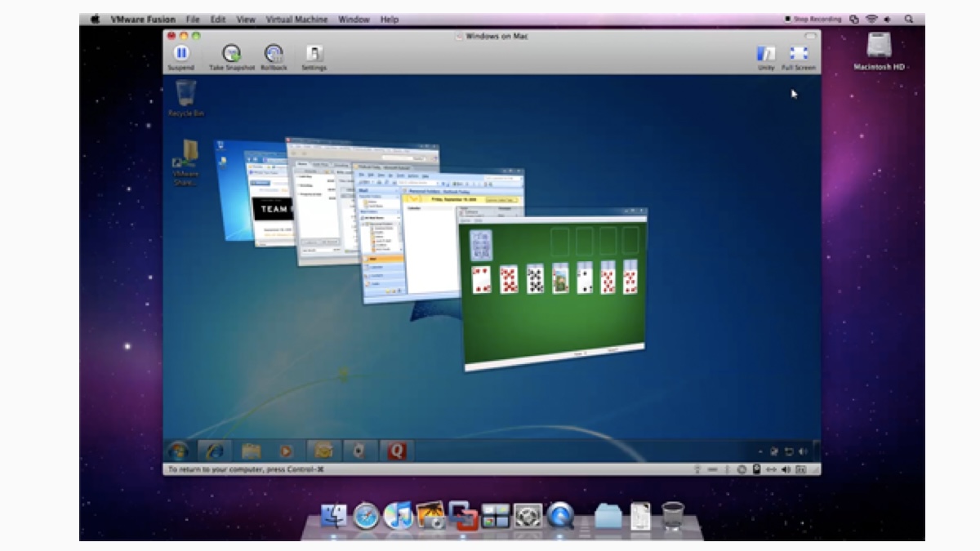Open the Wi-Fi status menu

click(x=871, y=19)
